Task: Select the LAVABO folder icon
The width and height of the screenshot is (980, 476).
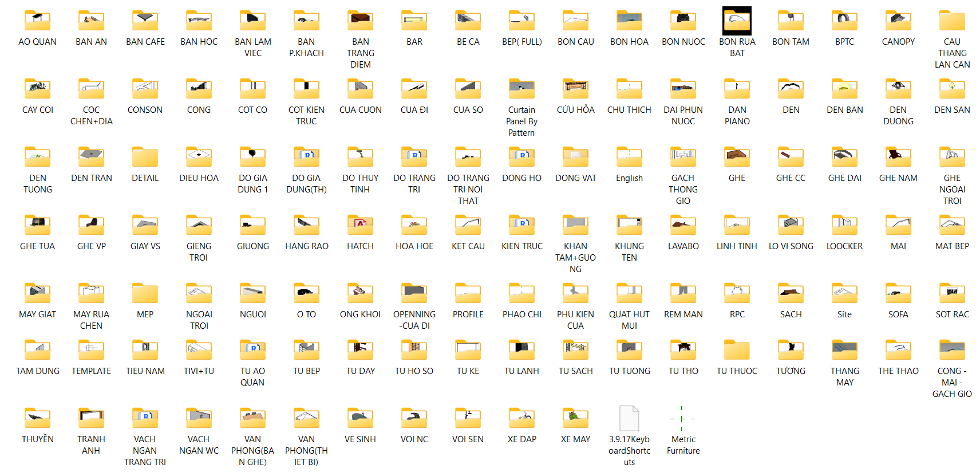Action: coord(683,226)
